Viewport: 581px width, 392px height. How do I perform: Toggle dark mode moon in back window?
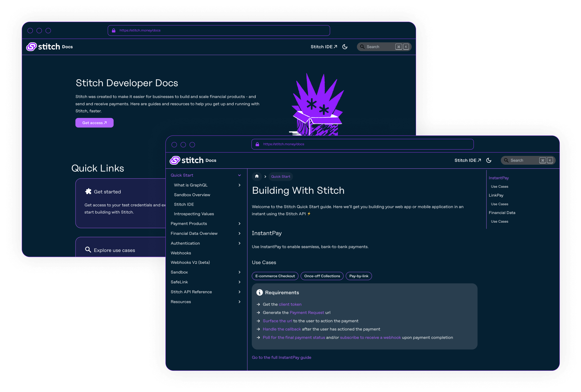tap(345, 47)
